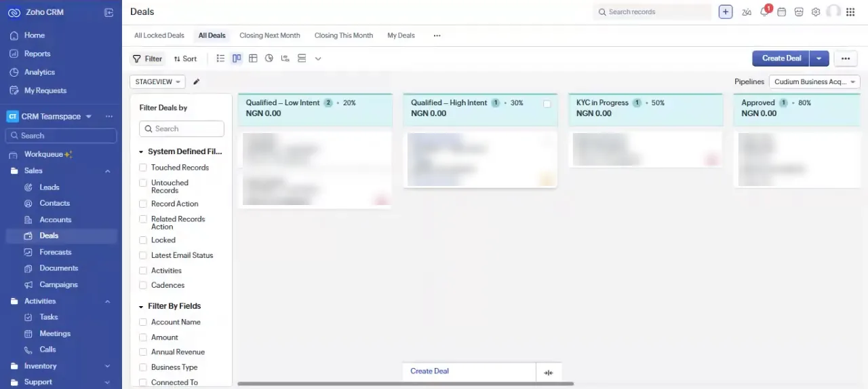Open the notifications bell
Viewport: 868px width, 389px height.
pyautogui.click(x=764, y=12)
